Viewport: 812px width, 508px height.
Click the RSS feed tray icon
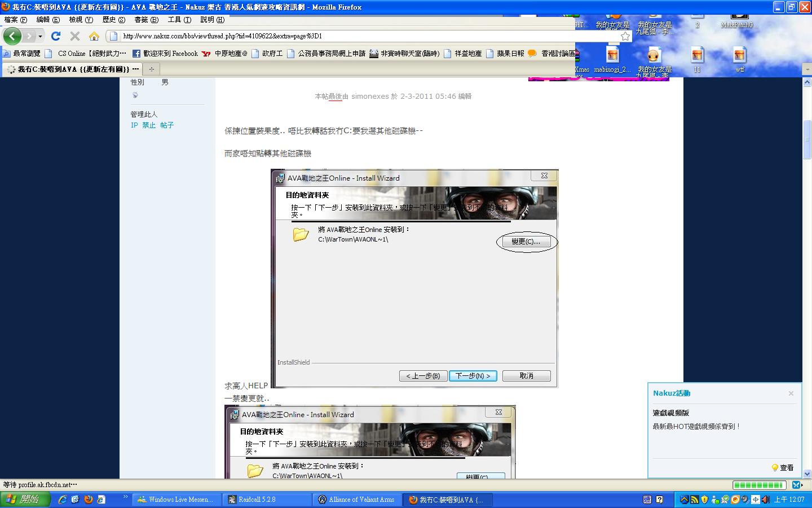click(695, 500)
